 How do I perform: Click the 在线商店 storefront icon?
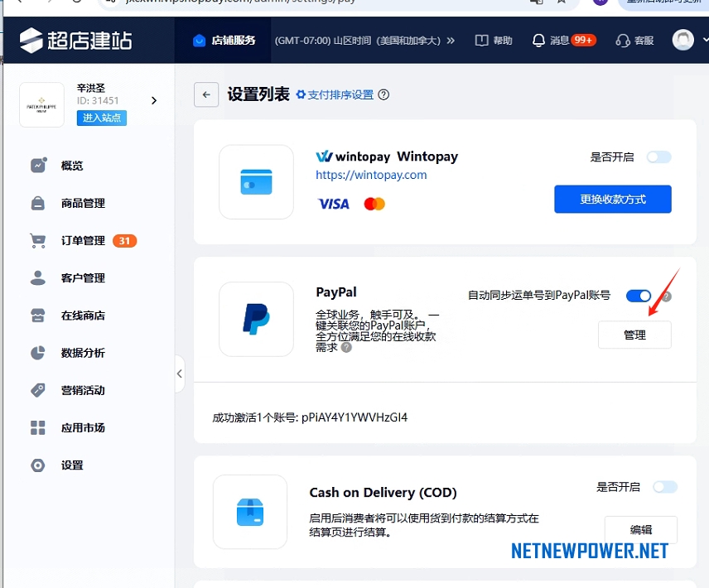point(38,315)
